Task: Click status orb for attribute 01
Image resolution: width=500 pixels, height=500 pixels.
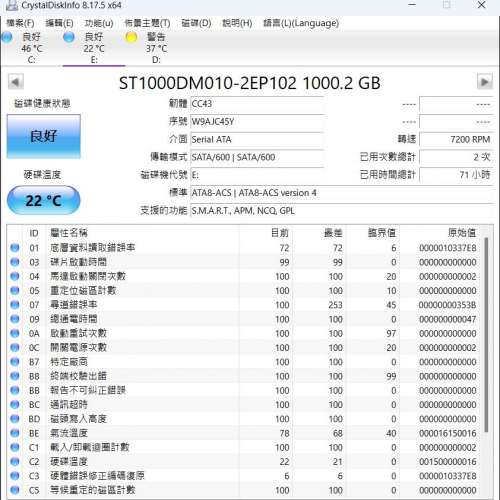Action: pyautogui.click(x=15, y=248)
